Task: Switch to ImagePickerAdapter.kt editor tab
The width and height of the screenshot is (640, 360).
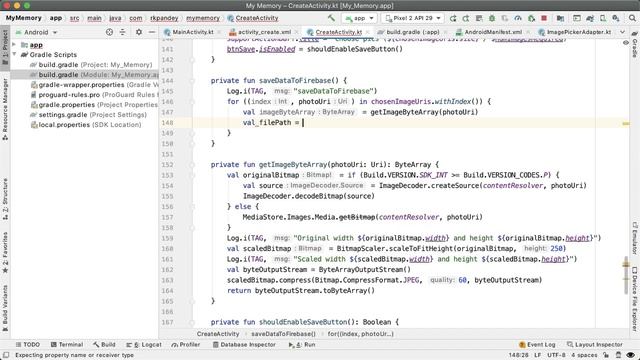Action: [x=577, y=32]
